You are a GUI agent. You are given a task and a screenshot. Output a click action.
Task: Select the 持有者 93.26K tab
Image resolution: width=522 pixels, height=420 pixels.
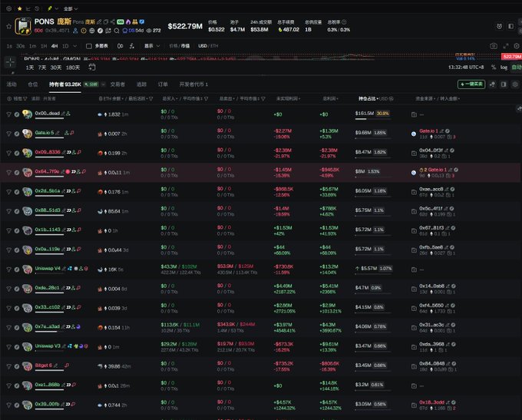tap(65, 84)
